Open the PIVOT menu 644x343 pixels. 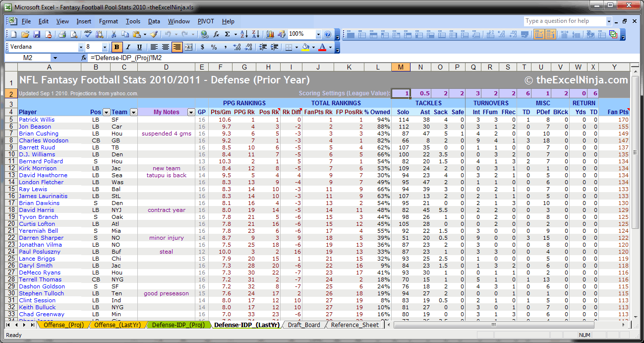coord(206,21)
